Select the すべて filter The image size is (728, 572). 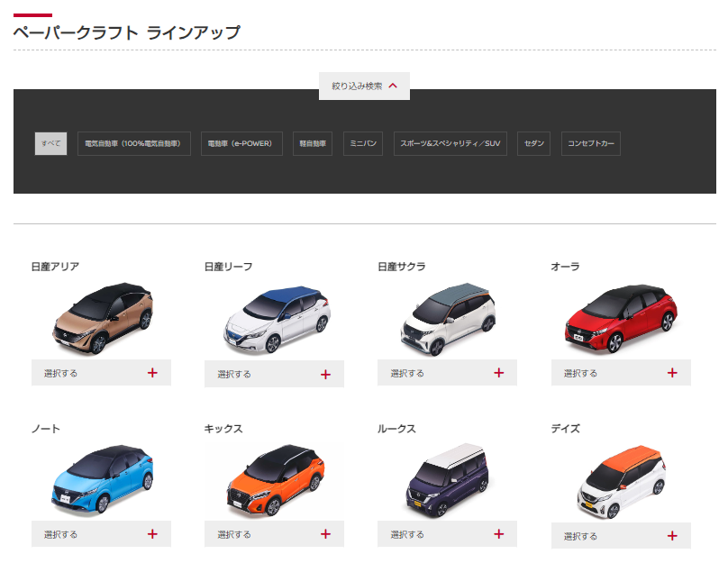pyautogui.click(x=51, y=143)
